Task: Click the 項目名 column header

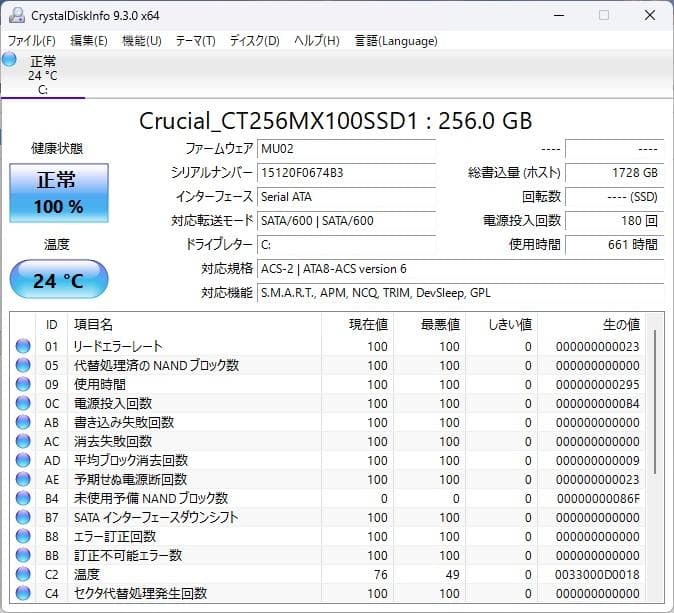Action: [x=194, y=325]
